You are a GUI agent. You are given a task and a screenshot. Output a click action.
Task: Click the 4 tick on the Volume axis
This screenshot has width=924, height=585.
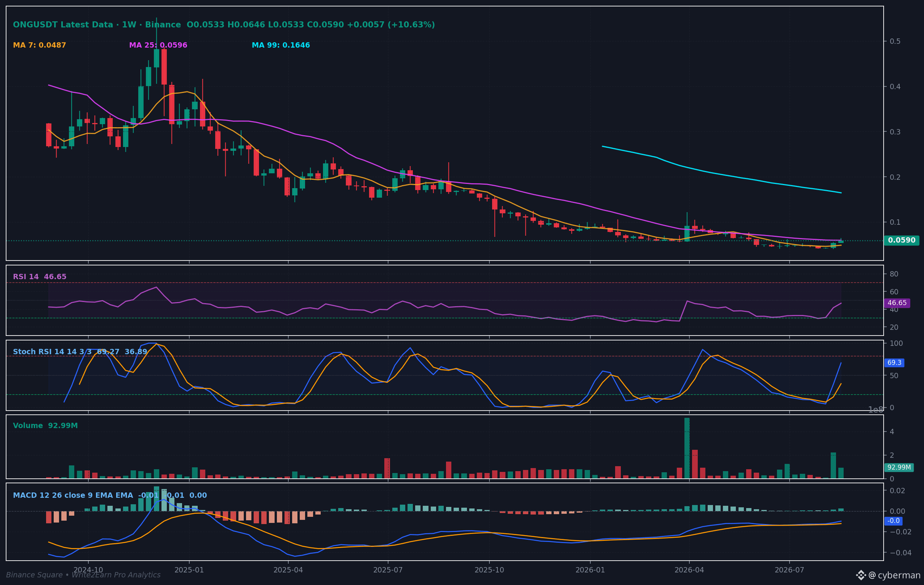tap(892, 432)
